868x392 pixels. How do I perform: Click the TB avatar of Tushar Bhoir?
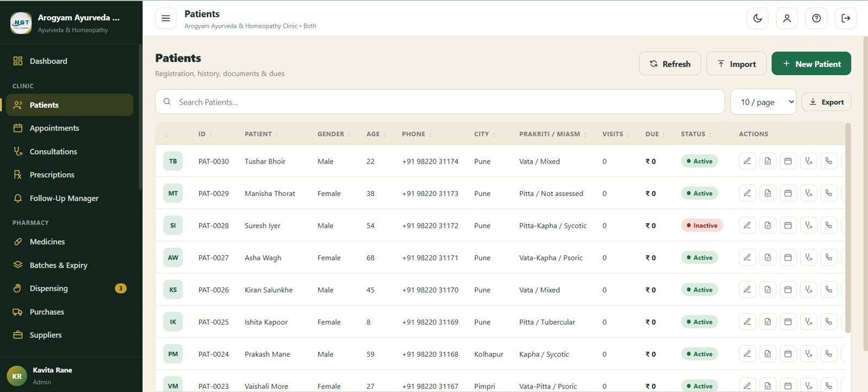[173, 161]
